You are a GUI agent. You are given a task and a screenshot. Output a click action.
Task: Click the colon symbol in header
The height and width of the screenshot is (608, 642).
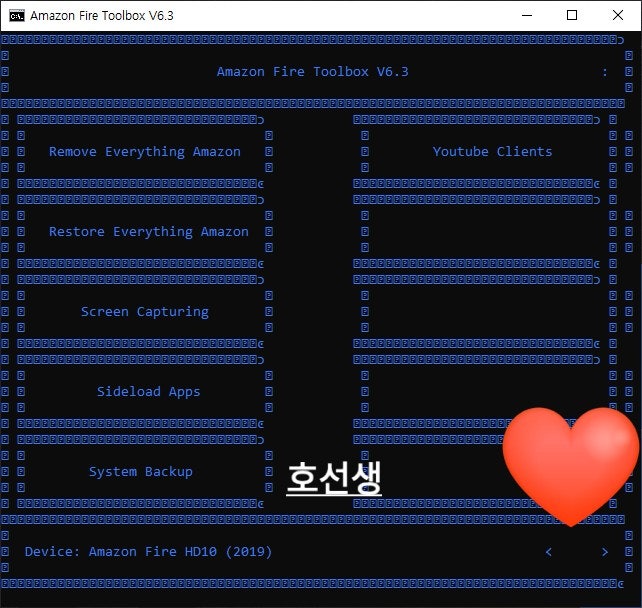coord(605,72)
